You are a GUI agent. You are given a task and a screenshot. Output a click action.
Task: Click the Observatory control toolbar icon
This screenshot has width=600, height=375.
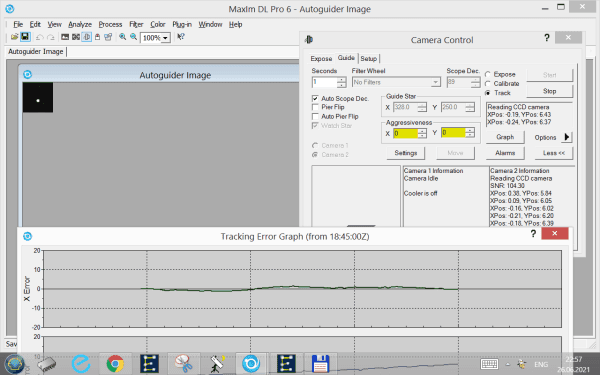pyautogui.click(x=97, y=37)
